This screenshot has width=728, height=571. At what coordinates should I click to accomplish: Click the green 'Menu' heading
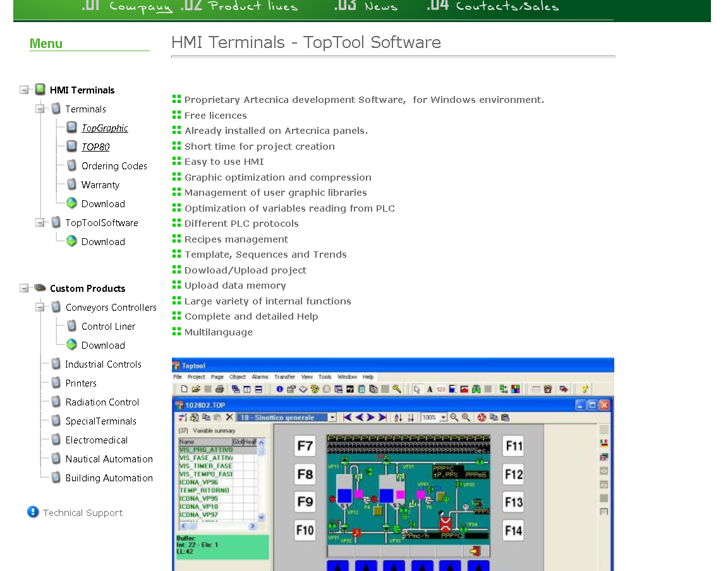(46, 44)
